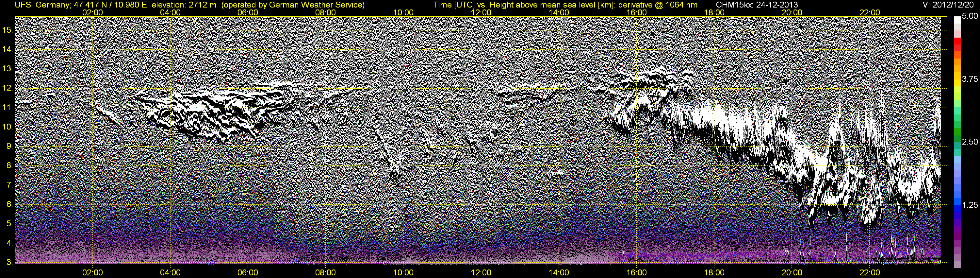Click the 08:00 label on the top time axis

pos(326,12)
